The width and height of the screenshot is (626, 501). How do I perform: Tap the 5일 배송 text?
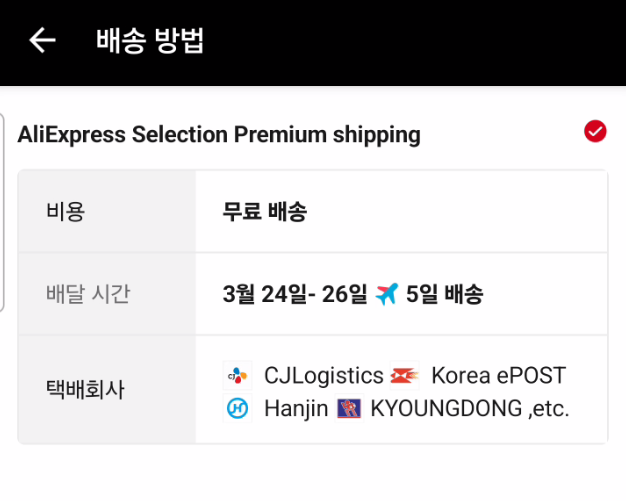(445, 294)
